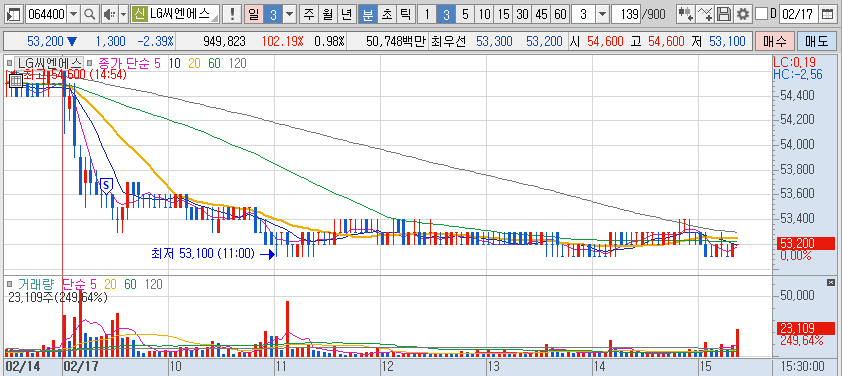842x376 pixels.
Task: Select the 분 minute chart button
Action: point(368,14)
